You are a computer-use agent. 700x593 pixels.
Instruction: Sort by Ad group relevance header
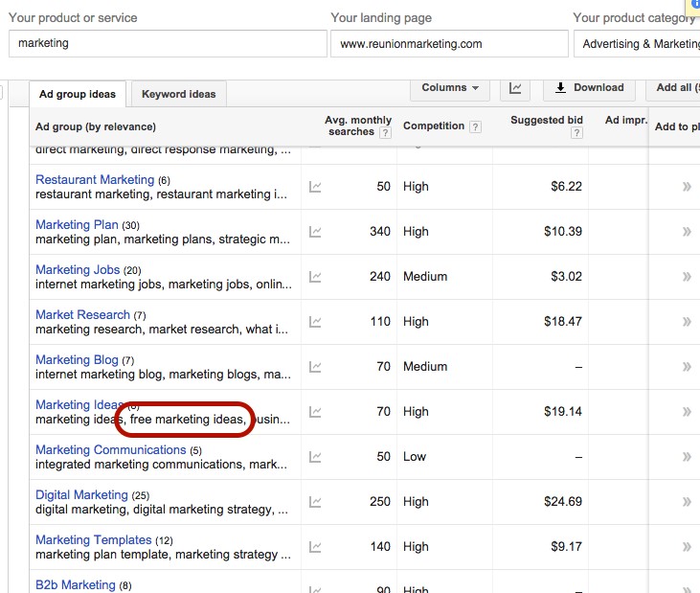click(96, 126)
